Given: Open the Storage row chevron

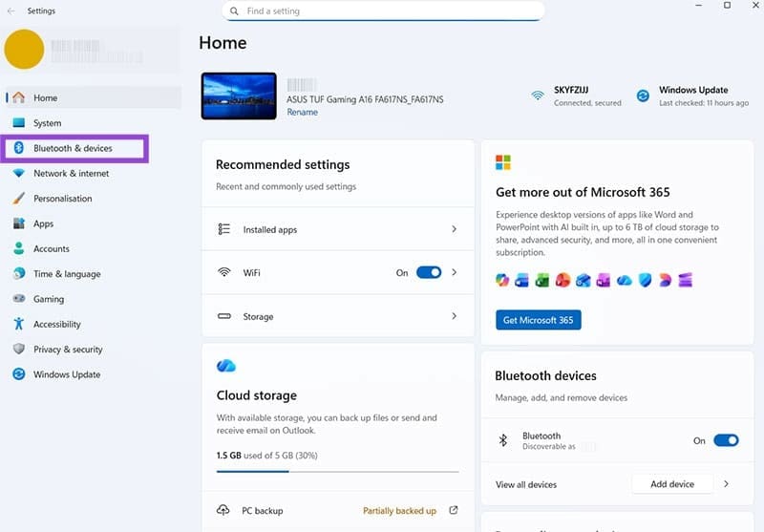Looking at the screenshot, I should coord(454,316).
